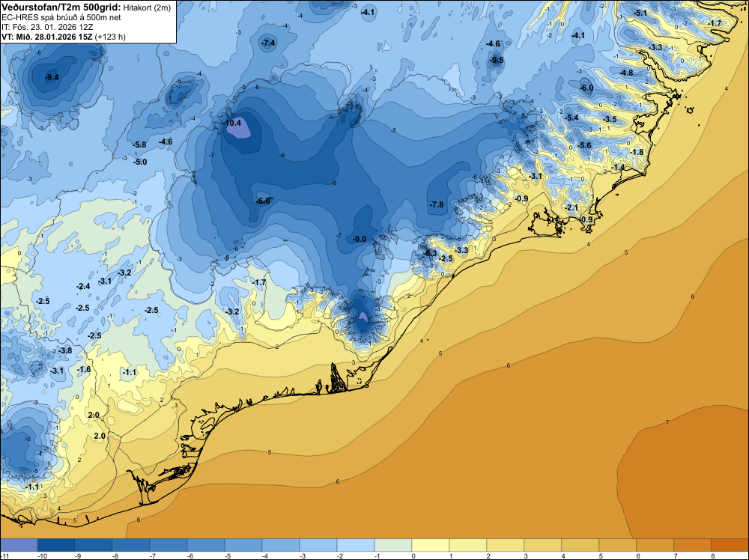Click the -6.6 temperature label

[263, 201]
